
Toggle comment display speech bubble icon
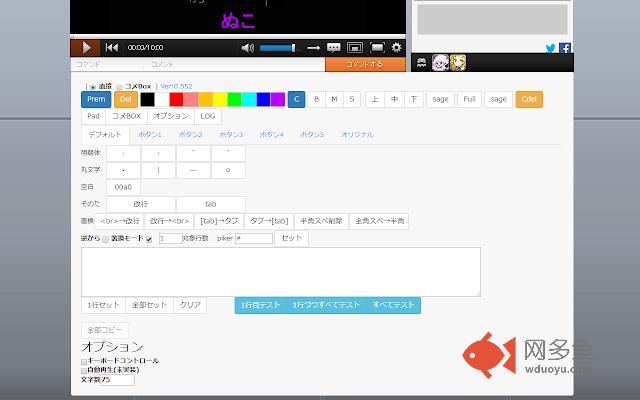coord(333,48)
